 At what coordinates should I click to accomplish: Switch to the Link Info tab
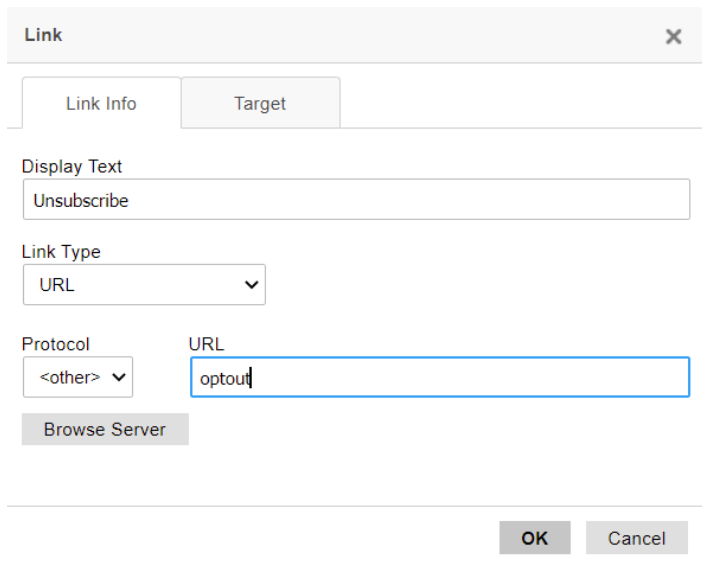pyautogui.click(x=101, y=104)
